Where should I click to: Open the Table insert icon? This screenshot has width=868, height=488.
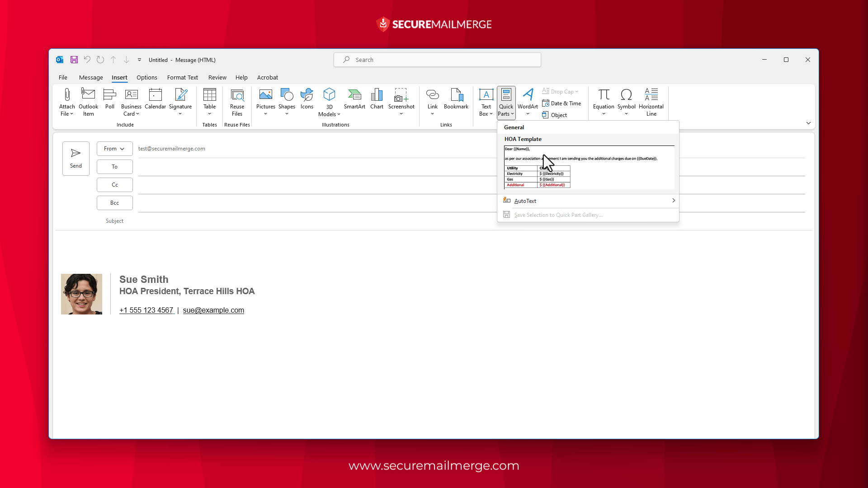pyautogui.click(x=209, y=101)
